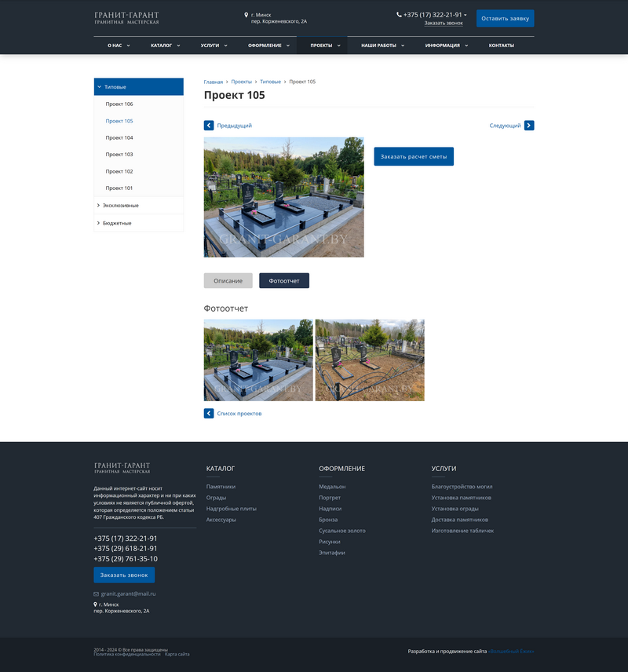
Task: Open the second Фотоотчет thumbnail with metal fence
Action: point(370,360)
